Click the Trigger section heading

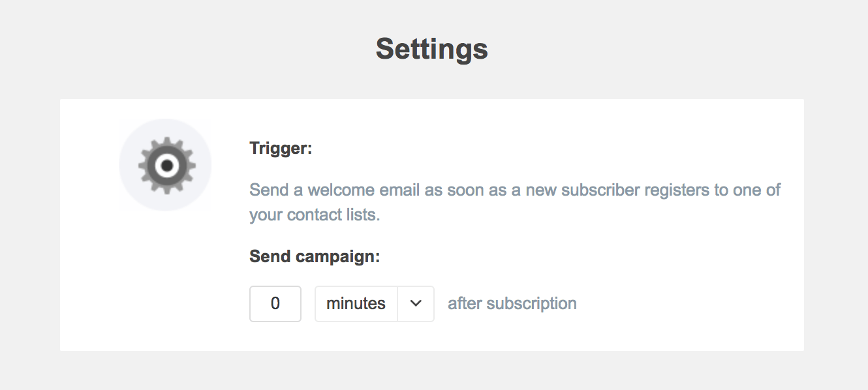pos(280,148)
